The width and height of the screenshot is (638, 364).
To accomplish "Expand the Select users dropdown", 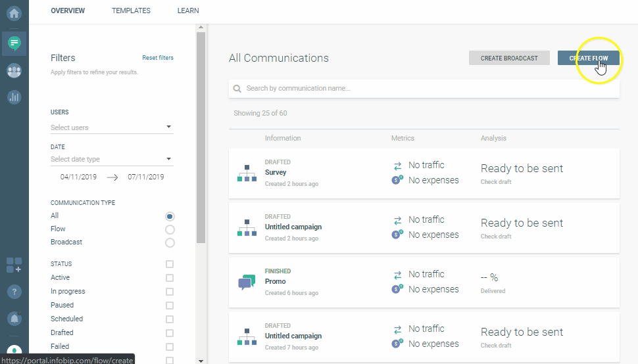I will tap(112, 127).
